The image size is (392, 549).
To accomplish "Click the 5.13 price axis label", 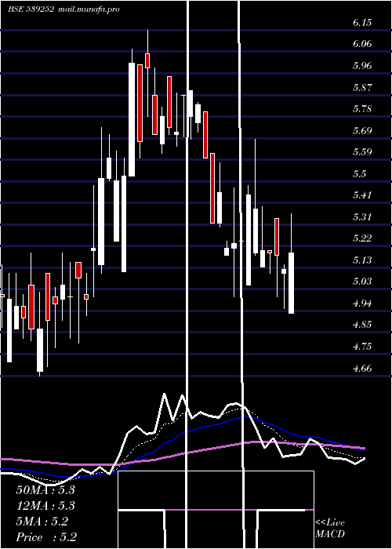I will [362, 260].
